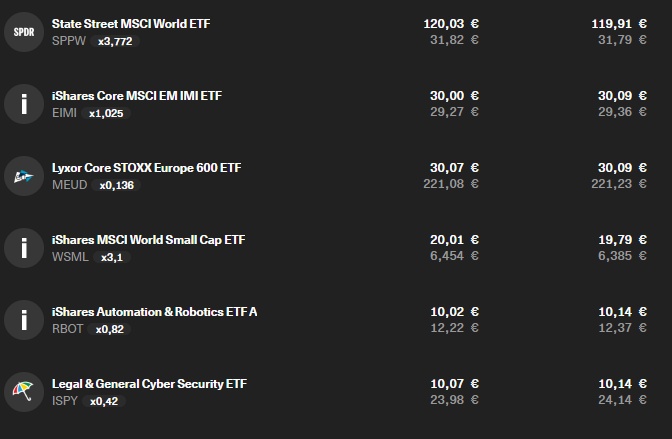Viewport: 672px width, 439px height.
Task: Click the Lyxor logo icon
Action: click(x=24, y=176)
